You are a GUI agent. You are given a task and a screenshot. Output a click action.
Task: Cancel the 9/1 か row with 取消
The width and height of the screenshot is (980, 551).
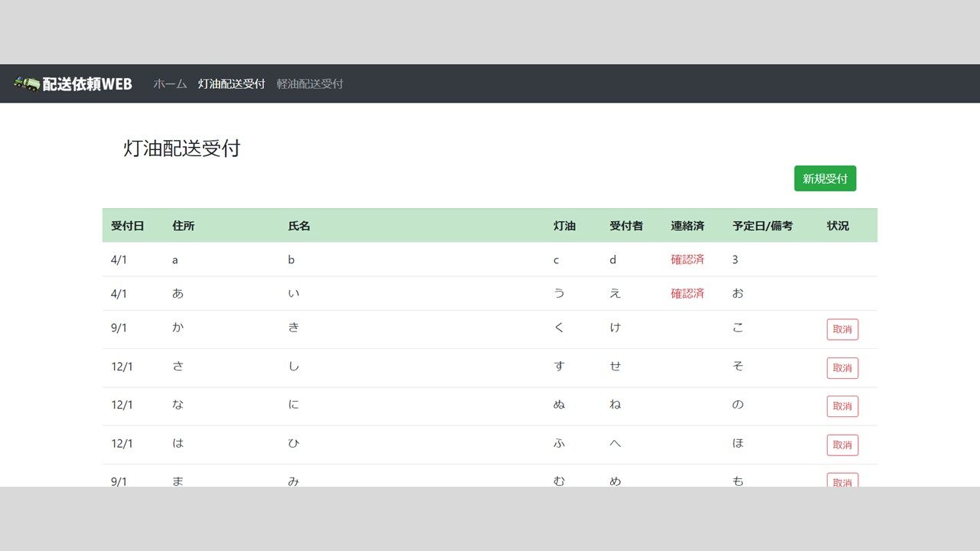[842, 329]
